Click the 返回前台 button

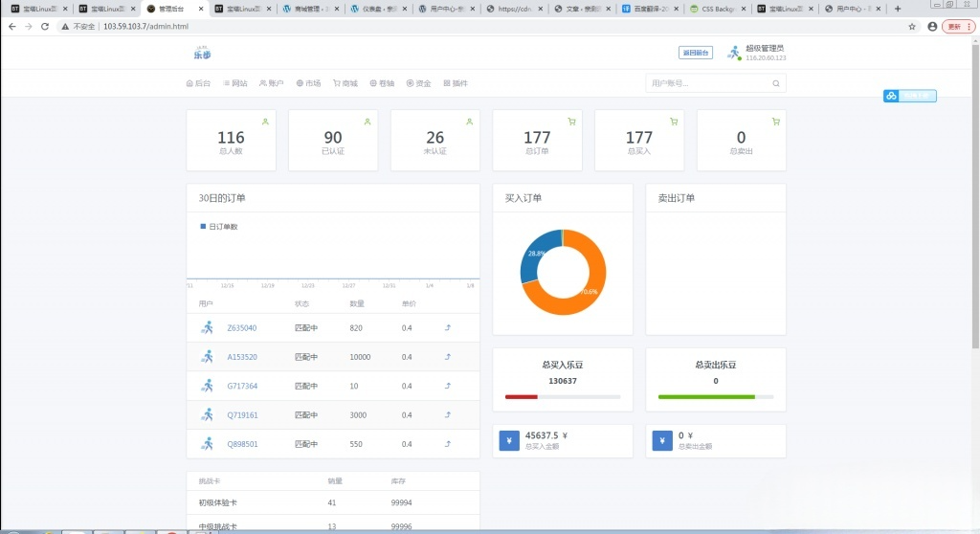coord(696,53)
